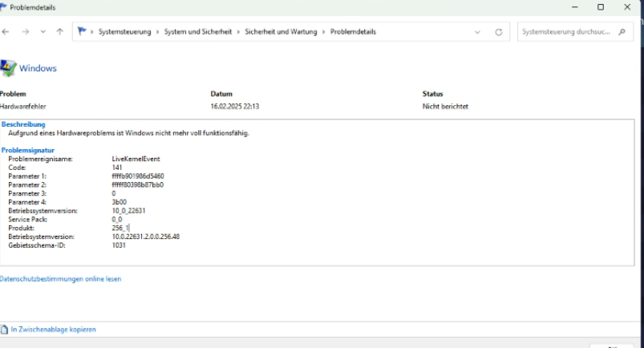This screenshot has width=644, height=348.
Task: Click the Problemsignatur section heading
Action: pyautogui.click(x=28, y=151)
